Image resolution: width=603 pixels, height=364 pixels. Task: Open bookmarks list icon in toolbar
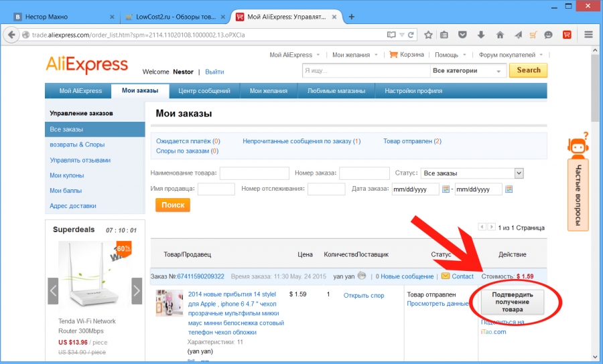(x=444, y=35)
